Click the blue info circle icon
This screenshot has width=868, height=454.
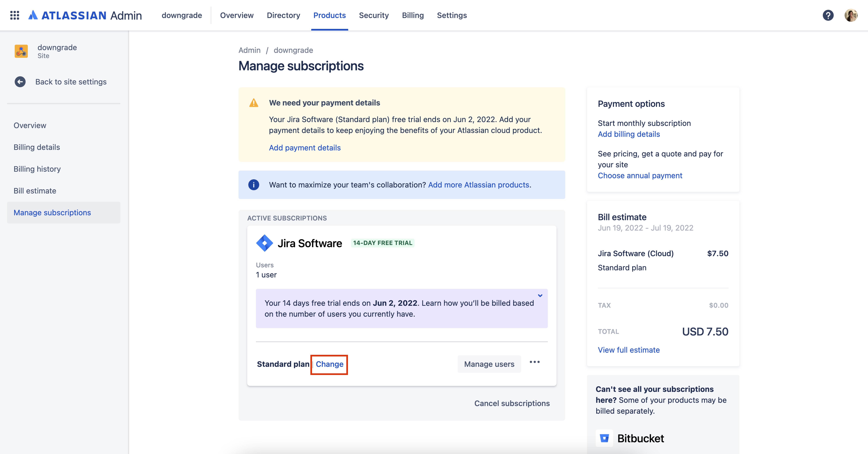click(x=254, y=185)
